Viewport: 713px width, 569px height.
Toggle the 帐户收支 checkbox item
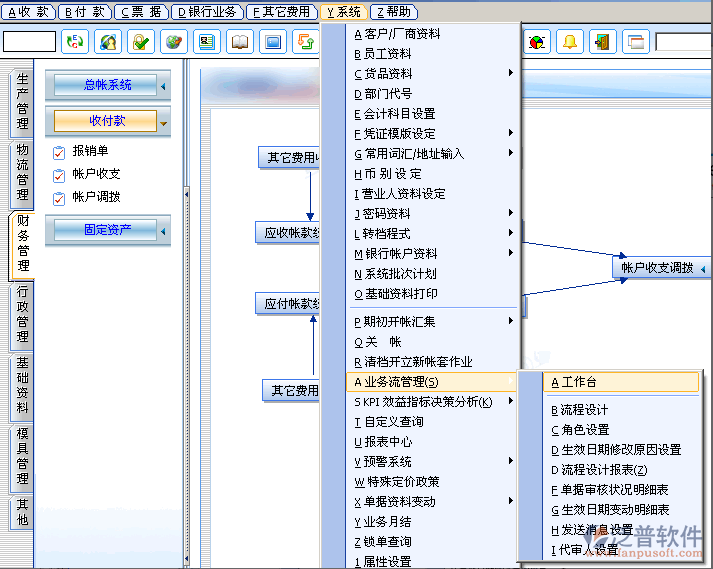click(59, 174)
